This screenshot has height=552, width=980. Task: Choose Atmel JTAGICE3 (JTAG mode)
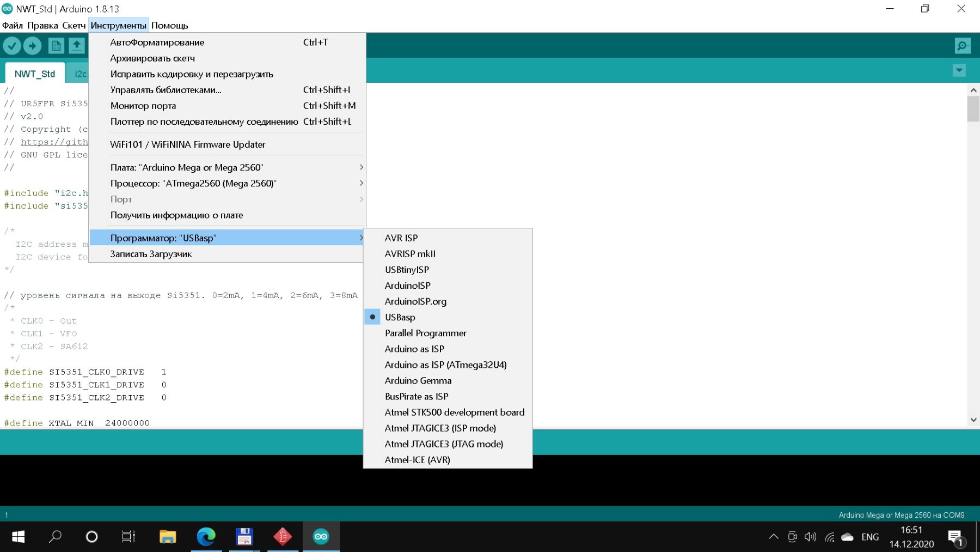click(448, 444)
